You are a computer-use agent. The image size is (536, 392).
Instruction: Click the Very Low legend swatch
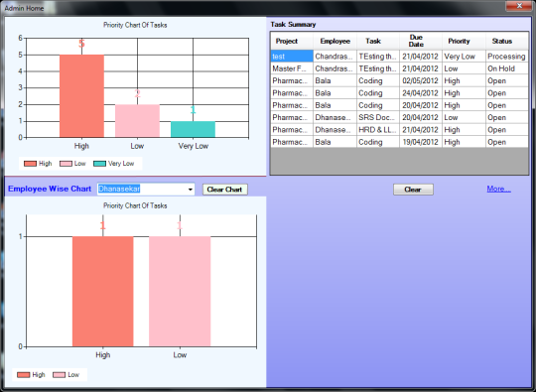point(99,164)
